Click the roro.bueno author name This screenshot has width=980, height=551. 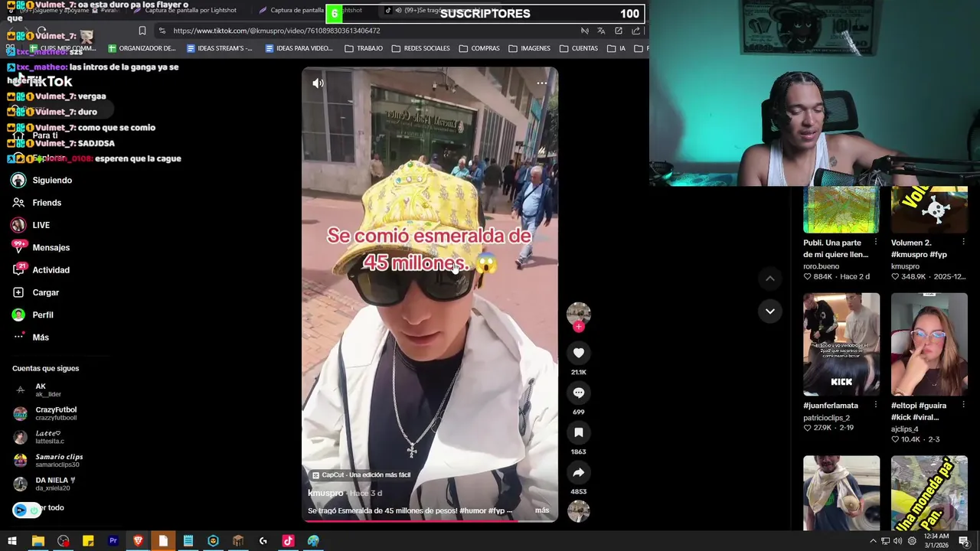click(821, 266)
